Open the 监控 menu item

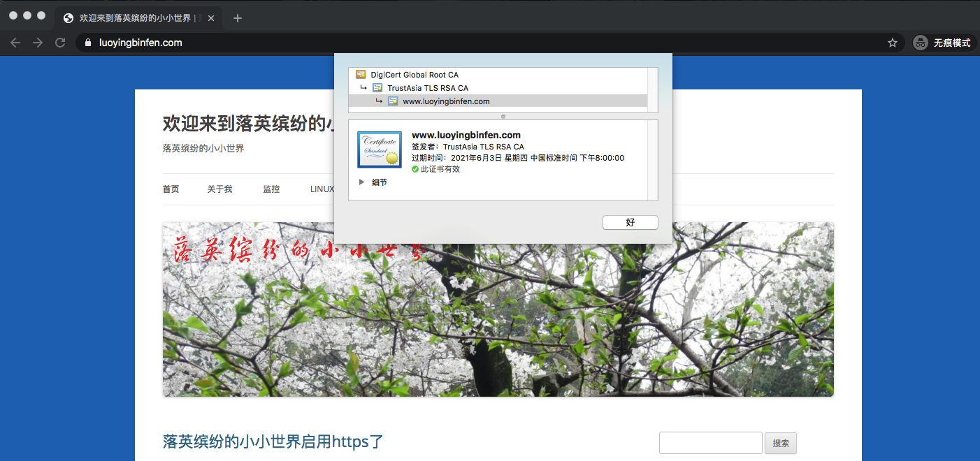pos(271,189)
